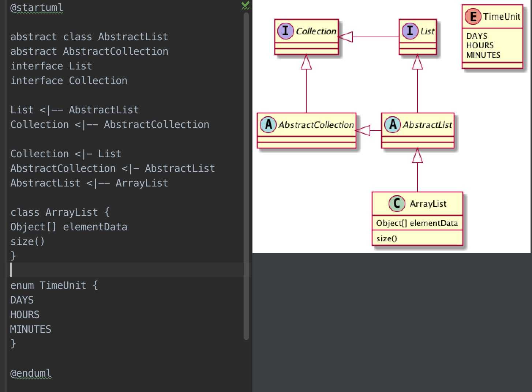Click the DAYS line in editor
Viewport: 532px width, 392px height.
click(x=22, y=300)
